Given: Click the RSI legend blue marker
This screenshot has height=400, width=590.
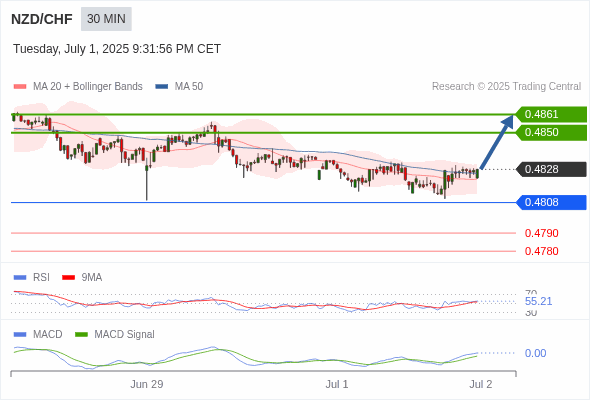Looking at the screenshot, I should point(20,278).
